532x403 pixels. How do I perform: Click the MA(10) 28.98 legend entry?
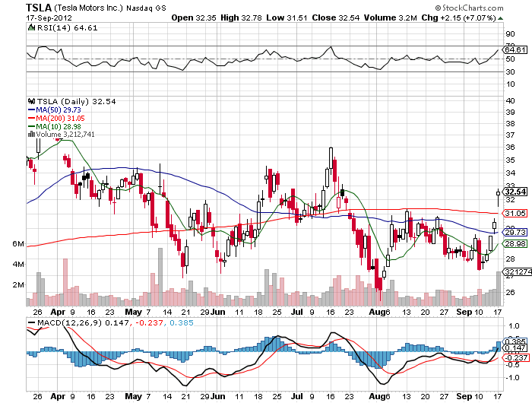(59, 127)
